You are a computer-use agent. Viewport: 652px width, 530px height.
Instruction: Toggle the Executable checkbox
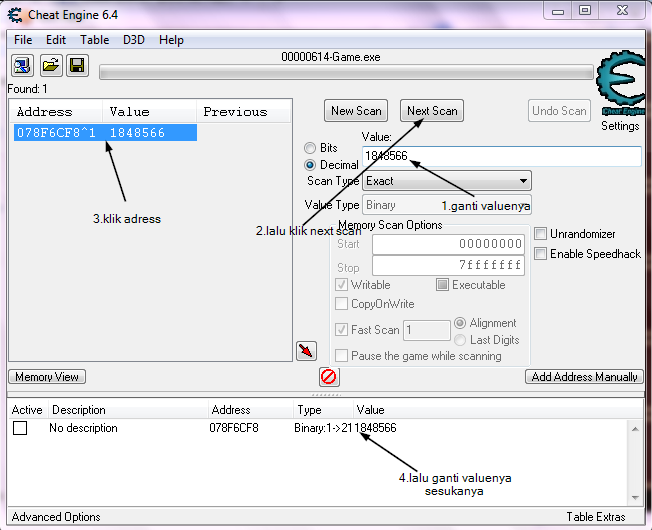tap(442, 285)
